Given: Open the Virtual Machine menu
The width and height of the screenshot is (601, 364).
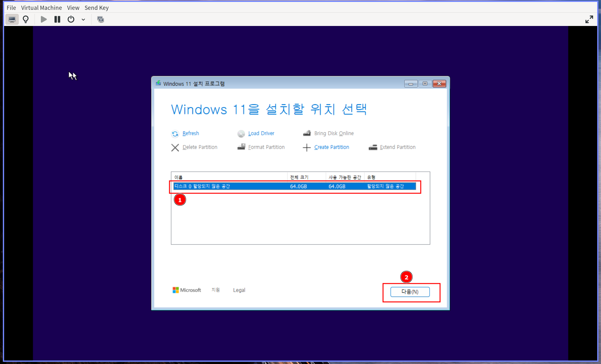Looking at the screenshot, I should point(41,8).
